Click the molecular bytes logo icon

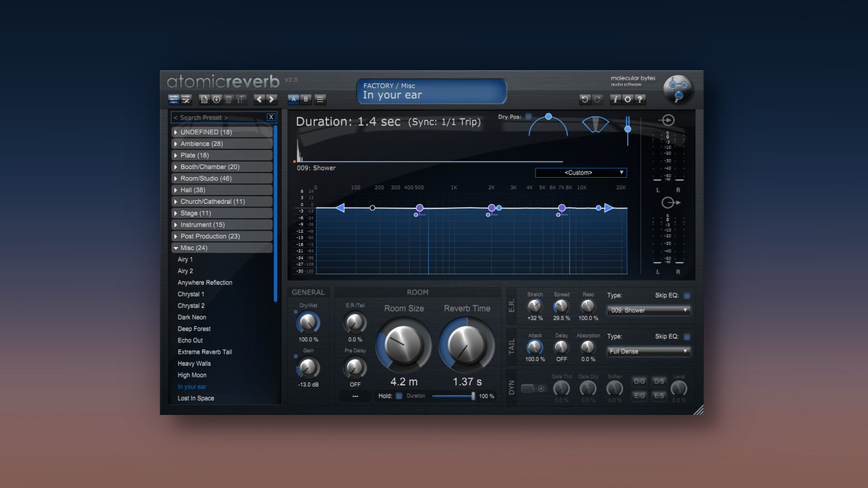pos(678,90)
